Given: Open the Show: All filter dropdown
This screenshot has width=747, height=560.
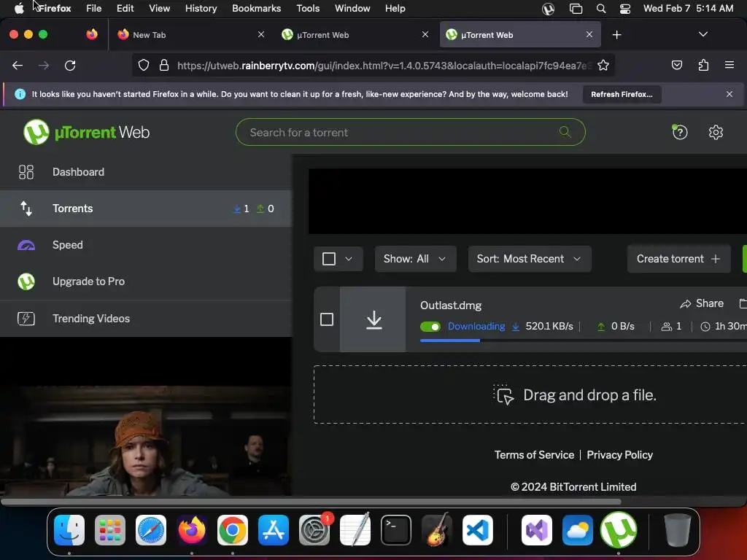Looking at the screenshot, I should coord(415,259).
